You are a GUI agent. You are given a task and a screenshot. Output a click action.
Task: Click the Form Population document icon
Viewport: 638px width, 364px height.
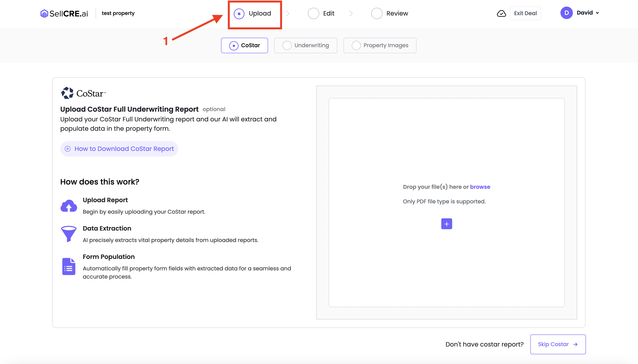point(69,266)
